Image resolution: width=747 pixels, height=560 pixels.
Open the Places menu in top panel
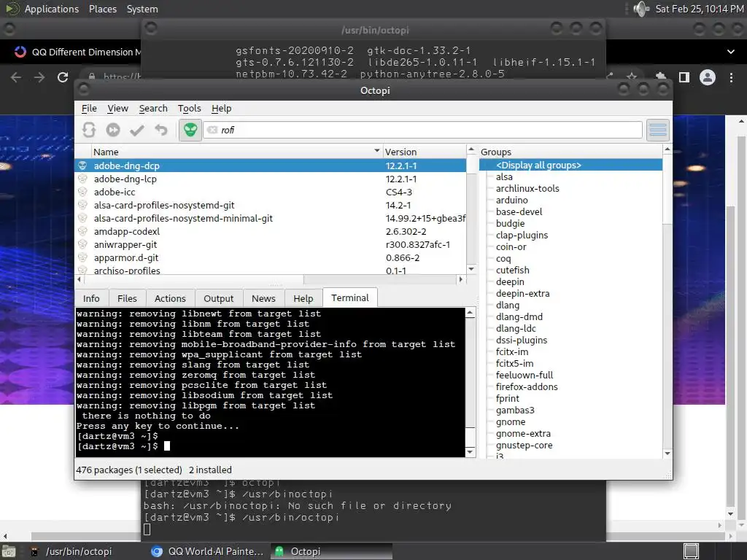tap(102, 9)
